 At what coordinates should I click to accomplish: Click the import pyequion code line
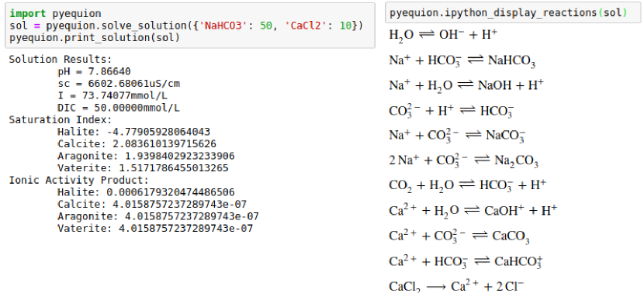55,13
